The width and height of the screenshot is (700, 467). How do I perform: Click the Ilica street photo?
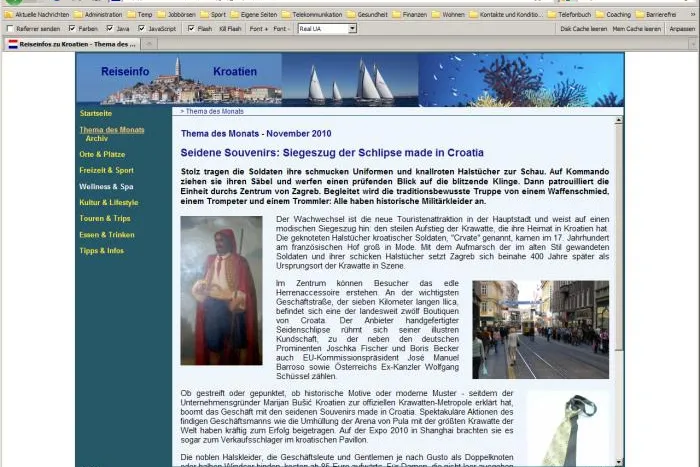(541, 329)
